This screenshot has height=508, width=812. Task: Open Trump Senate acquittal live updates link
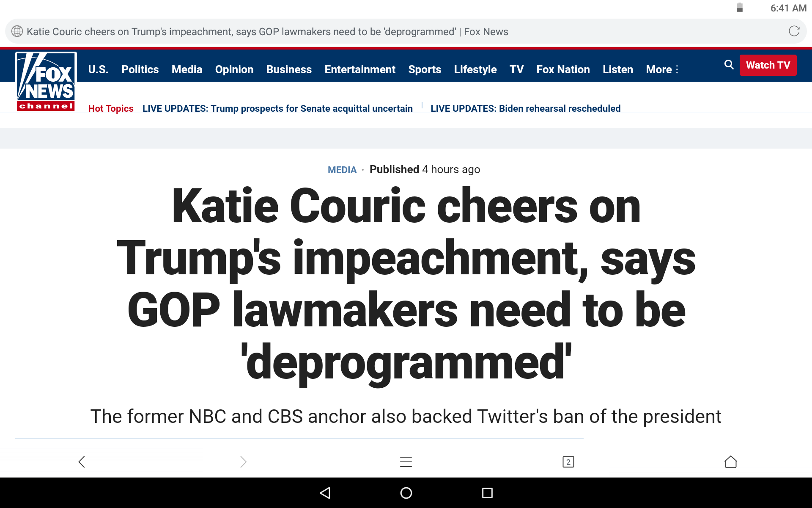pos(277,108)
